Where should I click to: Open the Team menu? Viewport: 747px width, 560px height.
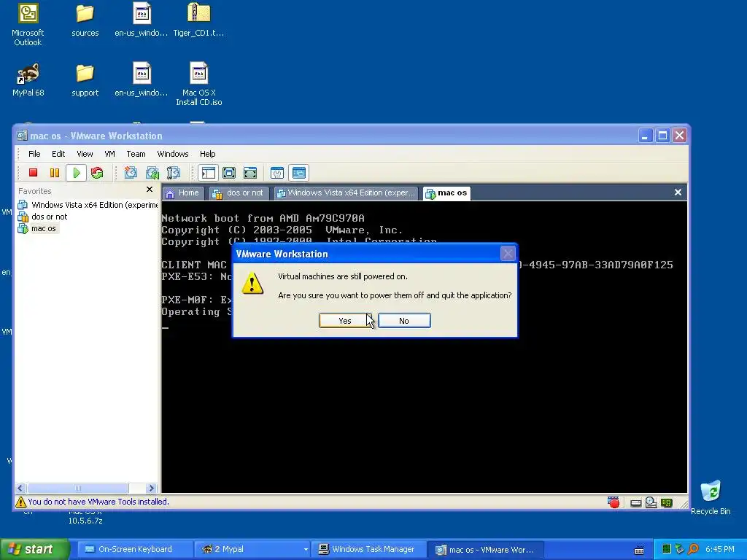click(x=136, y=154)
